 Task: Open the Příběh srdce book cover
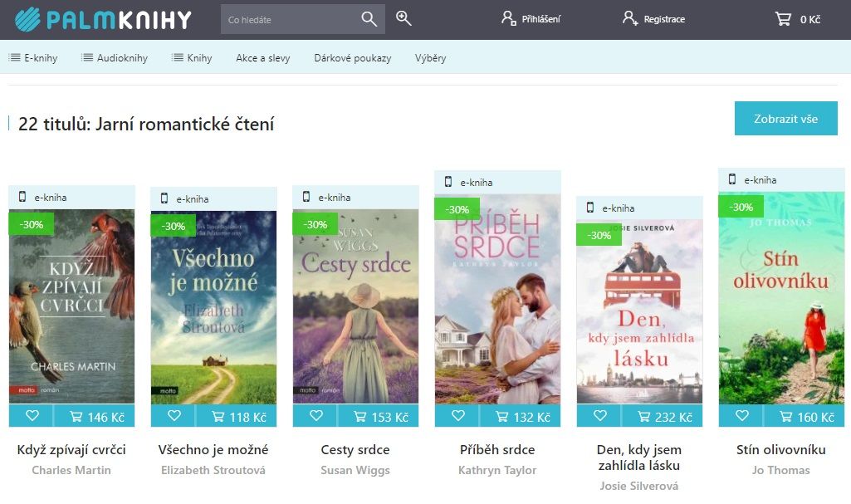pyautogui.click(x=497, y=299)
